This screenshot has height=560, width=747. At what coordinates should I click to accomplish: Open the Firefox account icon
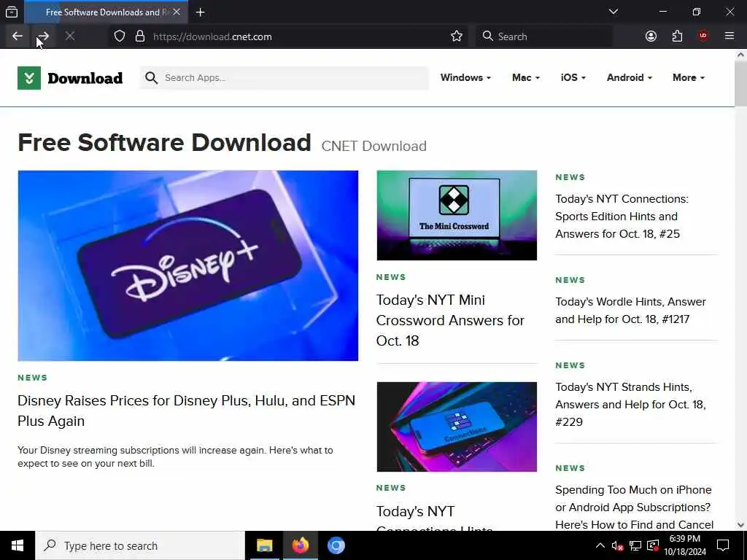point(651,36)
